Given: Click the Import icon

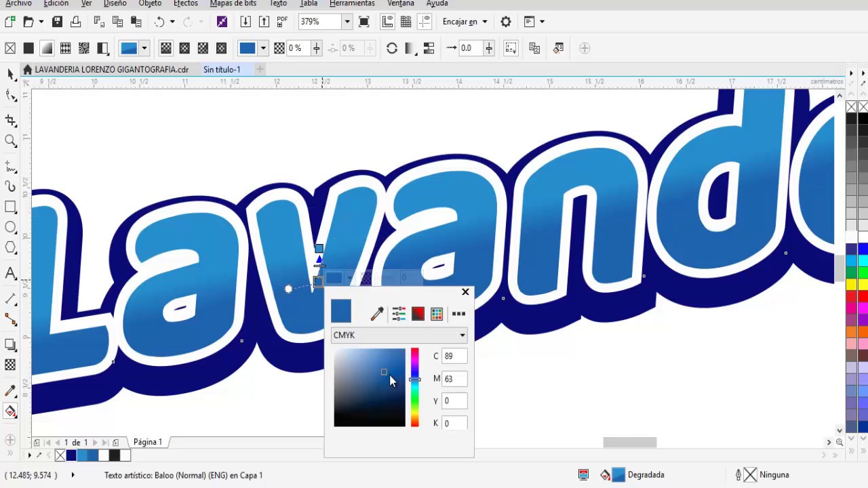Looking at the screenshot, I should coord(245,22).
